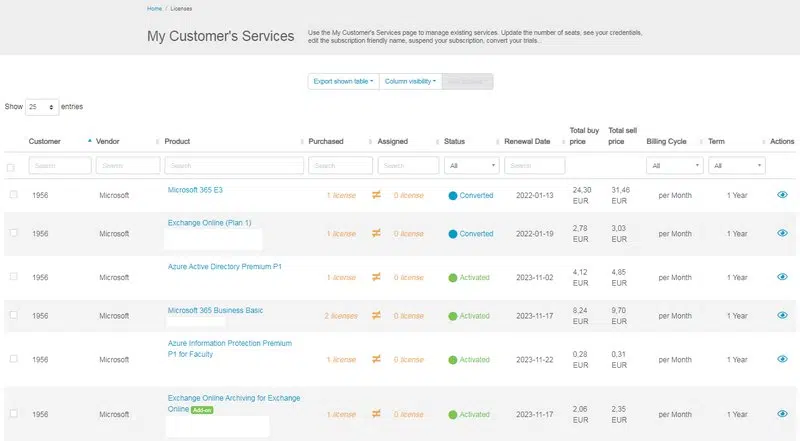This screenshot has width=800, height=441.
Task: Click the transfer arrows in the Microsoft 365 Business Basic row
Action: pyautogui.click(x=376, y=315)
